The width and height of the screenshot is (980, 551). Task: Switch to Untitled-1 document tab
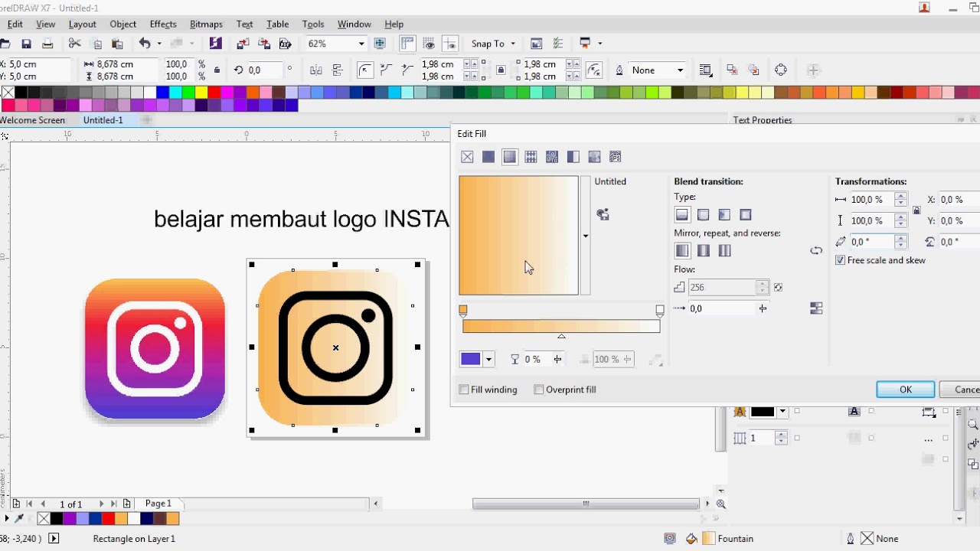tap(103, 120)
